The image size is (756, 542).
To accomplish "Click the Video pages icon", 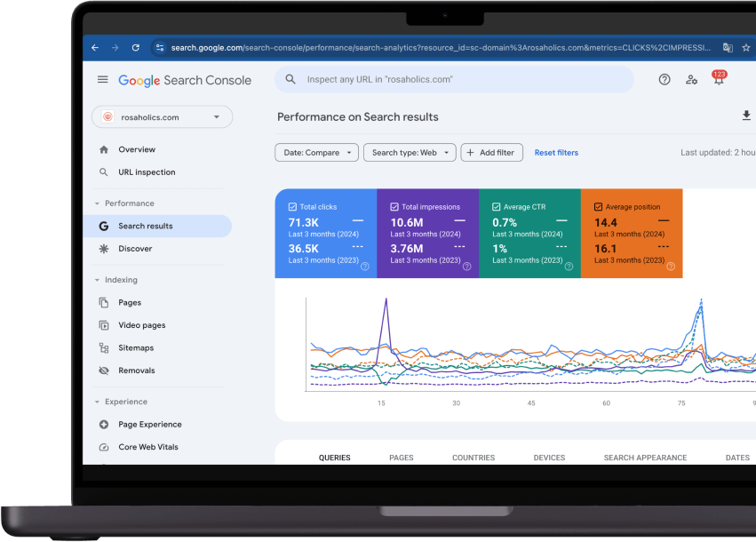I will tap(104, 325).
